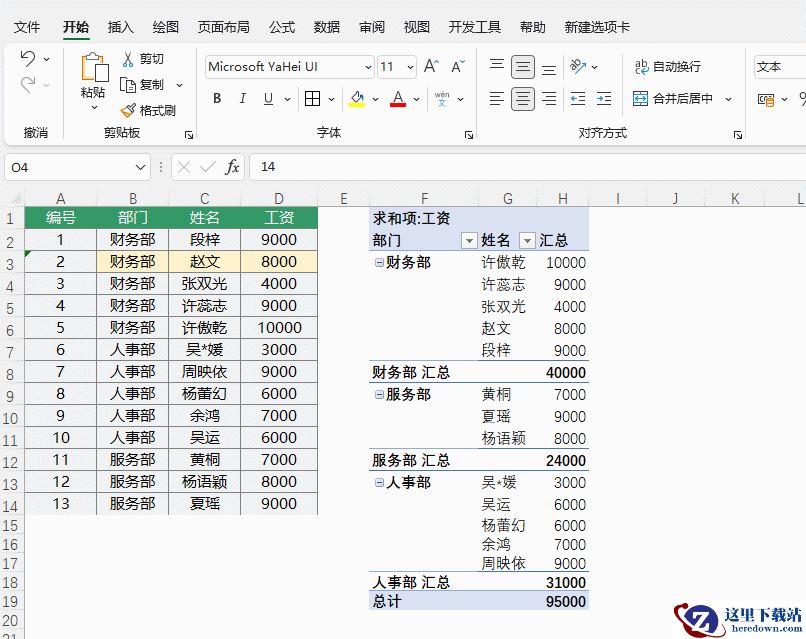The width and height of the screenshot is (806, 639).
Task: Align text to vertical middle
Action: pos(523,67)
